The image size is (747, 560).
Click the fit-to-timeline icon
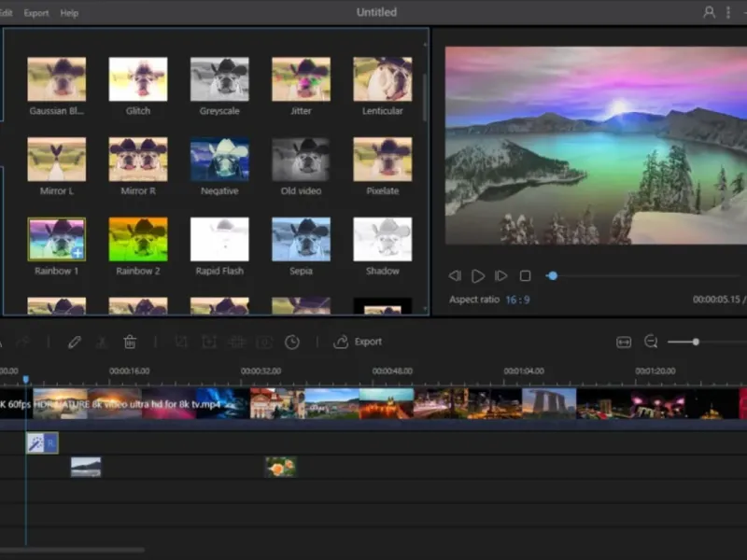[x=624, y=343]
